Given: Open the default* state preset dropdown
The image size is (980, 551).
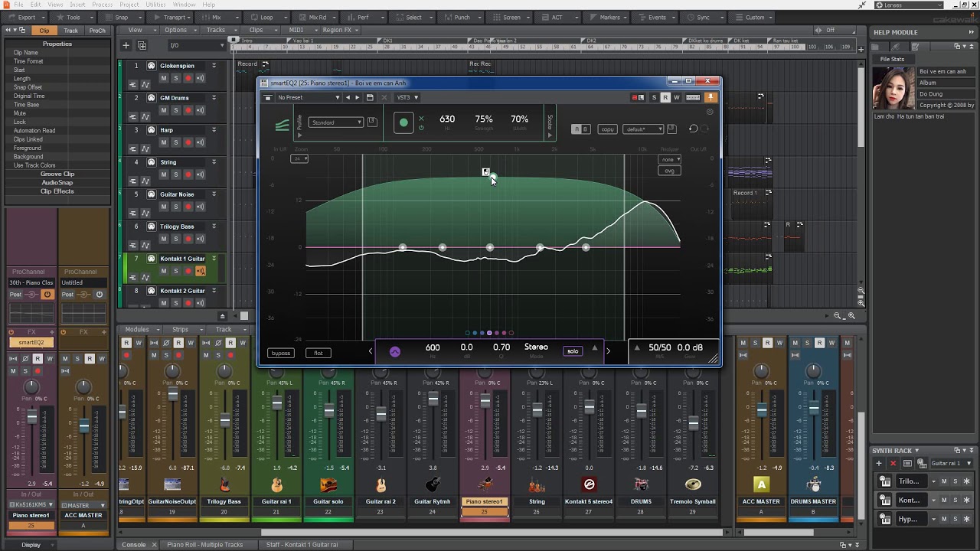Looking at the screenshot, I should point(643,129).
